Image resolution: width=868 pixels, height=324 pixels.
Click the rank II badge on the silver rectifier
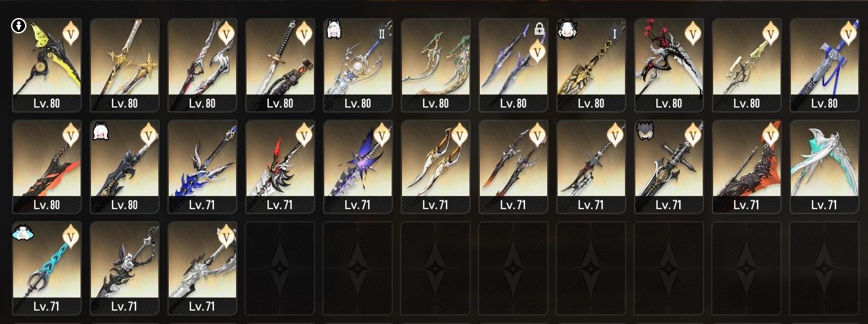click(381, 33)
